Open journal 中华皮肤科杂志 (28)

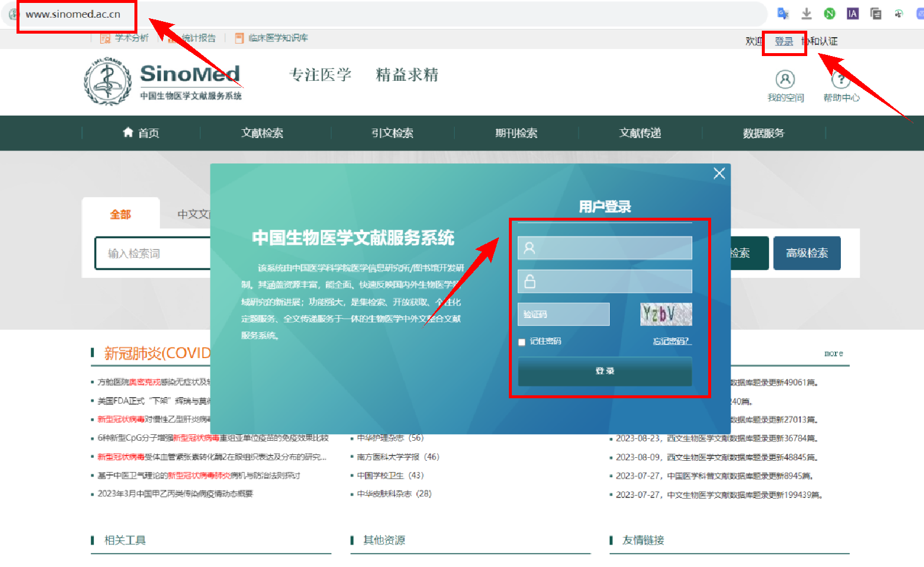[394, 494]
